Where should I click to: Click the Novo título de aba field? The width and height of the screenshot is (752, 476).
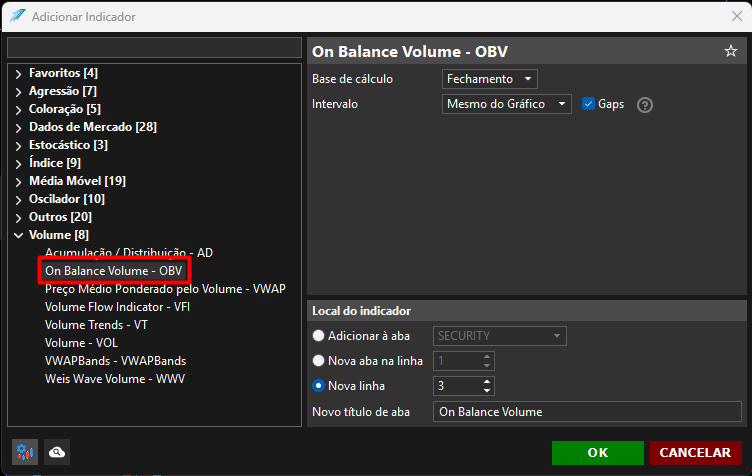(587, 412)
